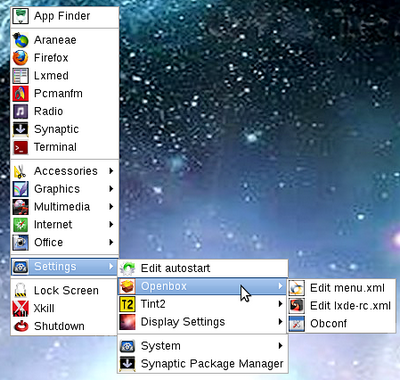
Task: Click the Settings gear icon in main menu
Action: pyautogui.click(x=20, y=267)
